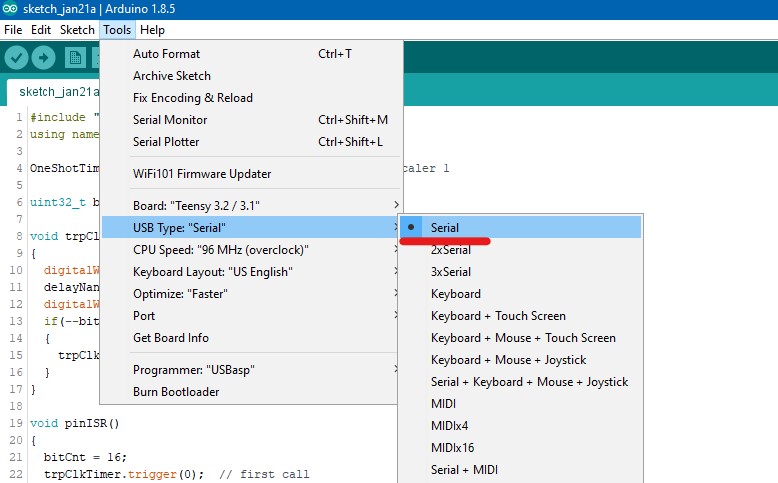Click the 'trpClkTimer.trigger(0);' code line
Image resolution: width=778 pixels, height=483 pixels.
[x=124, y=474]
